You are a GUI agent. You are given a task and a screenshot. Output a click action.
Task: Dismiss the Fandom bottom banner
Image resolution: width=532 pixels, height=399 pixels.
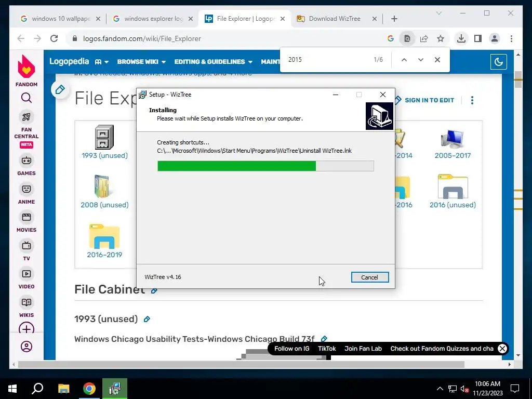pyautogui.click(x=502, y=349)
